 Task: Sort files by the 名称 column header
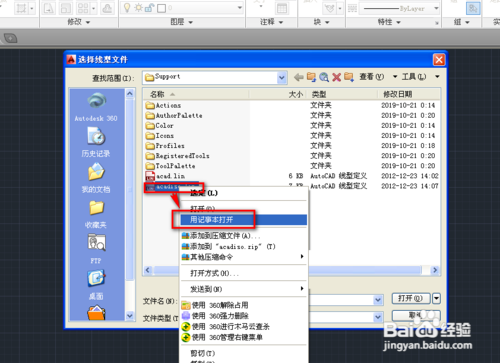coord(196,94)
